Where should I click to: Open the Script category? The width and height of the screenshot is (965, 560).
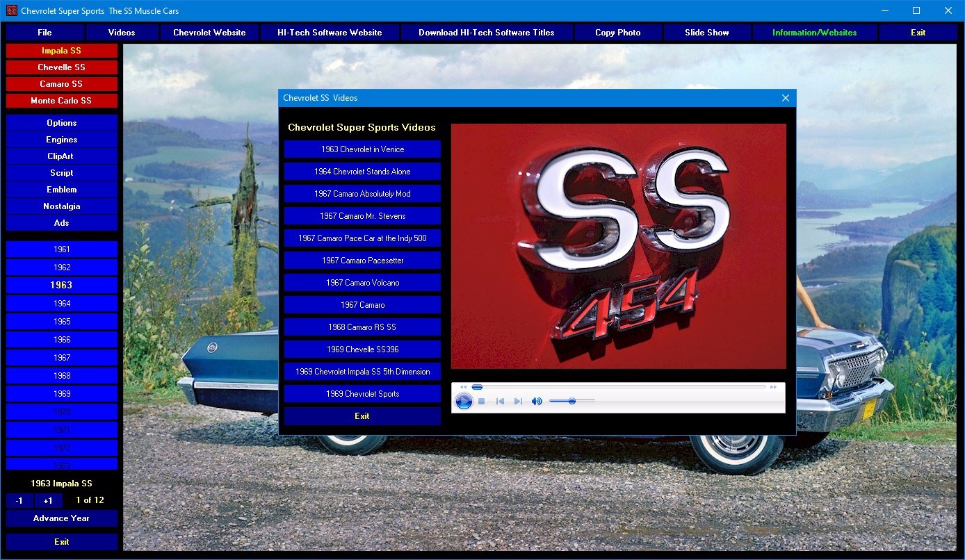62,173
